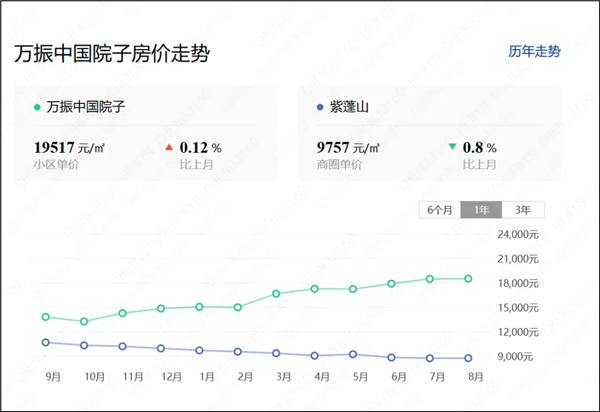
Task: Click the 9757 元/㎡ price value
Action: pos(348,148)
